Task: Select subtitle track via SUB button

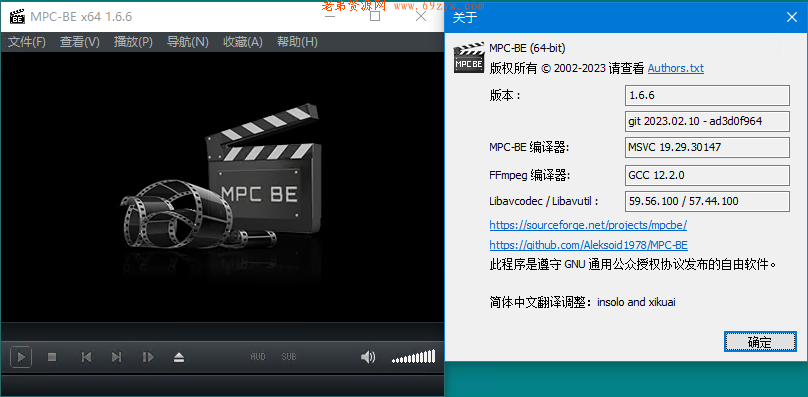Action: pos(289,357)
